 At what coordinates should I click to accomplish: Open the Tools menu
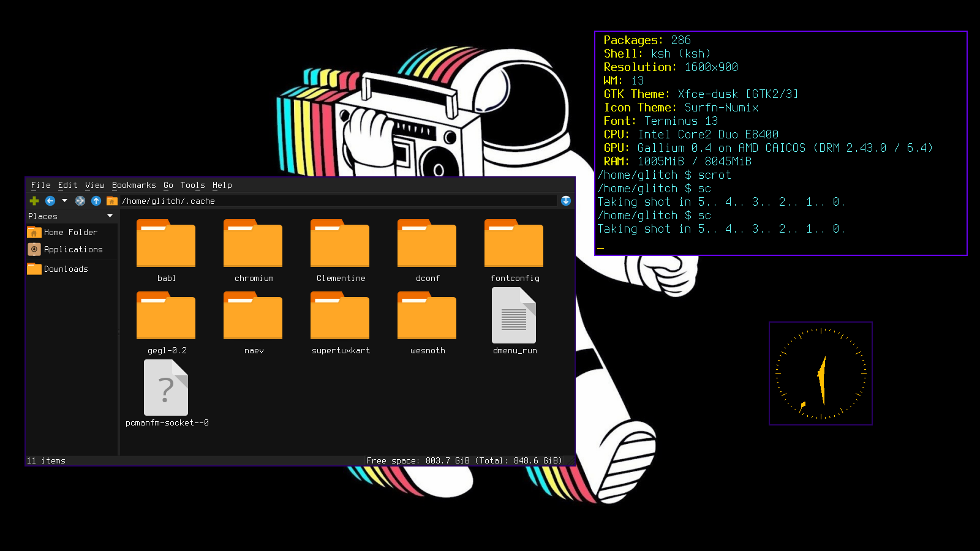click(x=192, y=186)
